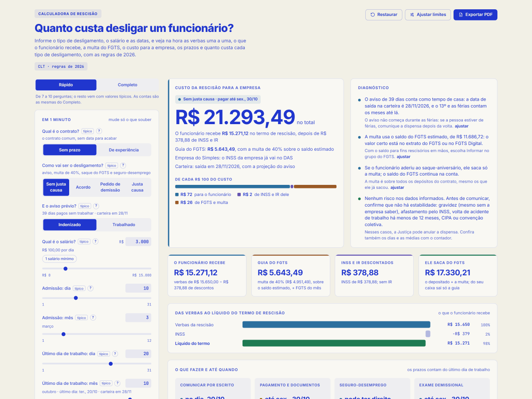Screen dimensions: 532x399
Task: Open the question-mark icon for 'Admissão: dia'
Action: (x=90, y=288)
